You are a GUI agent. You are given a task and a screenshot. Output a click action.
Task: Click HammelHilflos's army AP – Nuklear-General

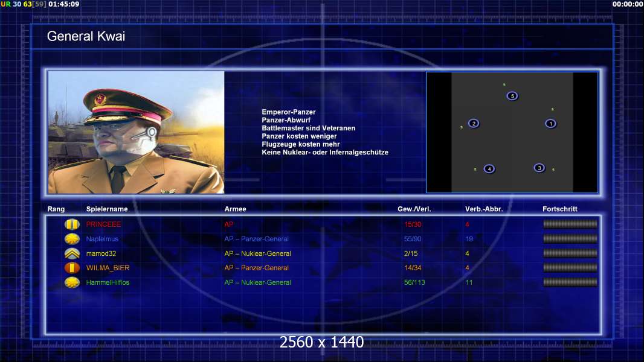257,282
